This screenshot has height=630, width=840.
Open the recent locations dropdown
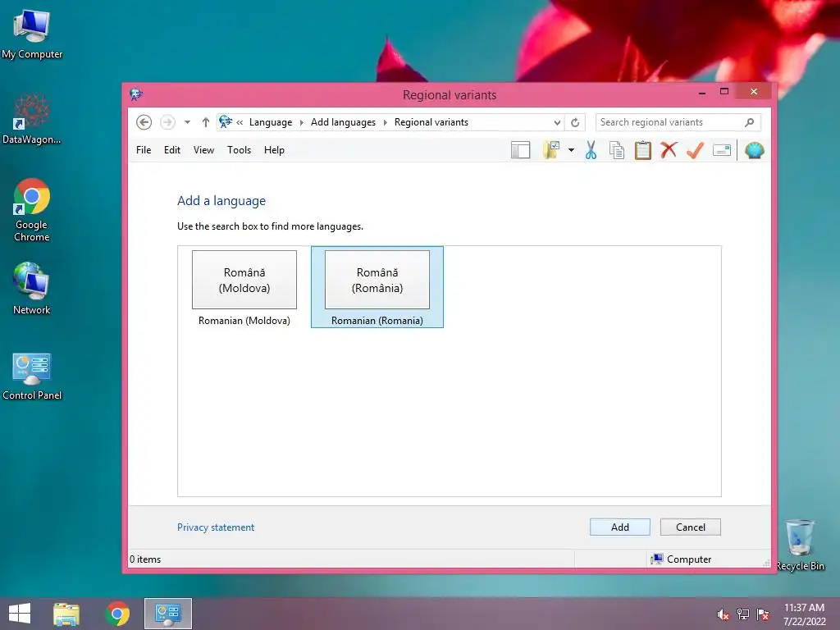[188, 122]
